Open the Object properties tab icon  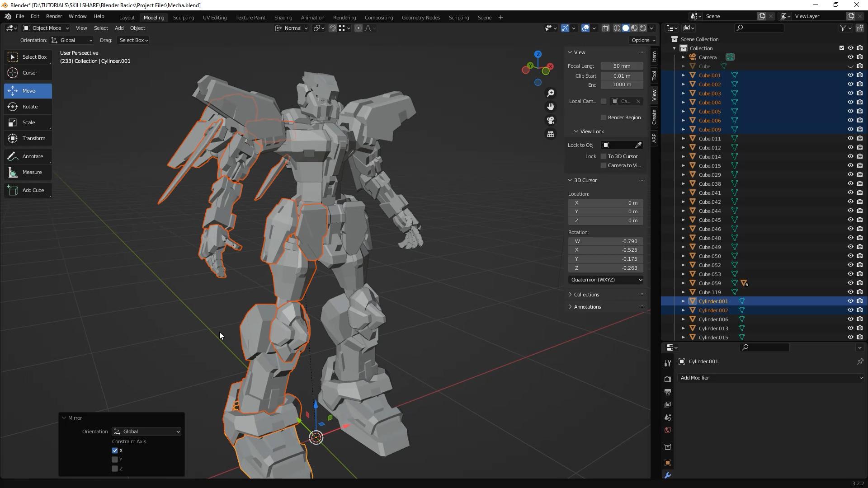coord(668,463)
